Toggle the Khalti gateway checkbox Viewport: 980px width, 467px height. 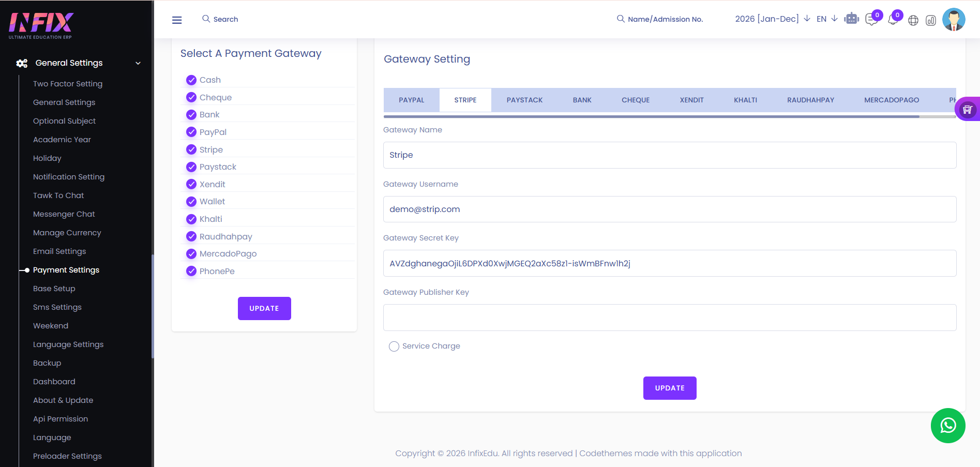[x=191, y=219]
